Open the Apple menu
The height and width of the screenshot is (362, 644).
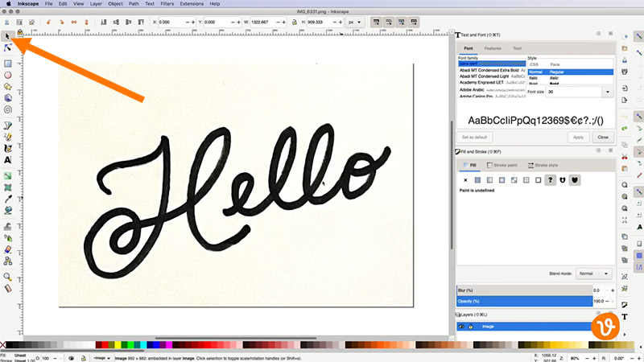click(x=9, y=4)
